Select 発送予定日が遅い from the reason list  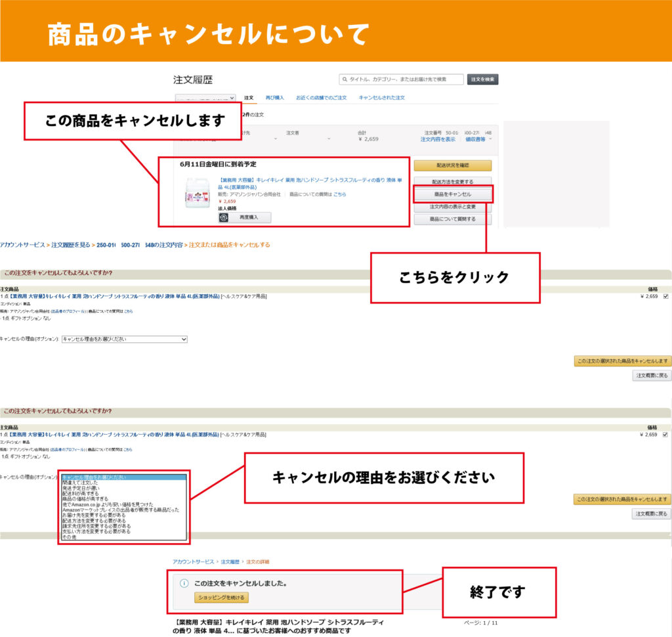(x=124, y=489)
